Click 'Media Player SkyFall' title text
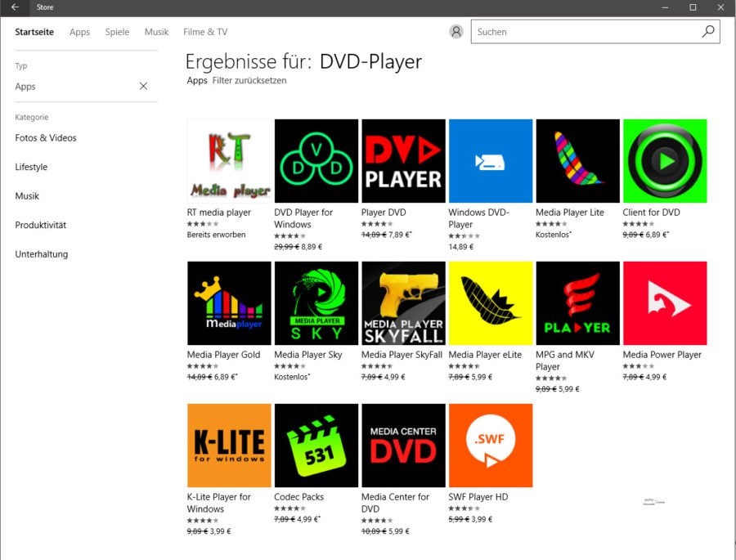Screen dimensions: 736x560 [402, 355]
